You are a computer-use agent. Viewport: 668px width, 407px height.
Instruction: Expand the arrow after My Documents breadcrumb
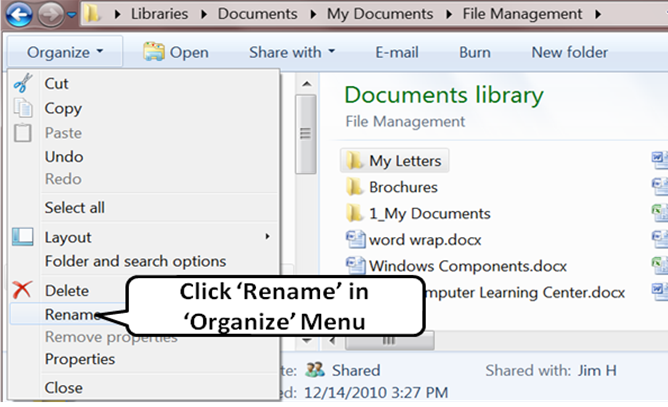pos(449,14)
